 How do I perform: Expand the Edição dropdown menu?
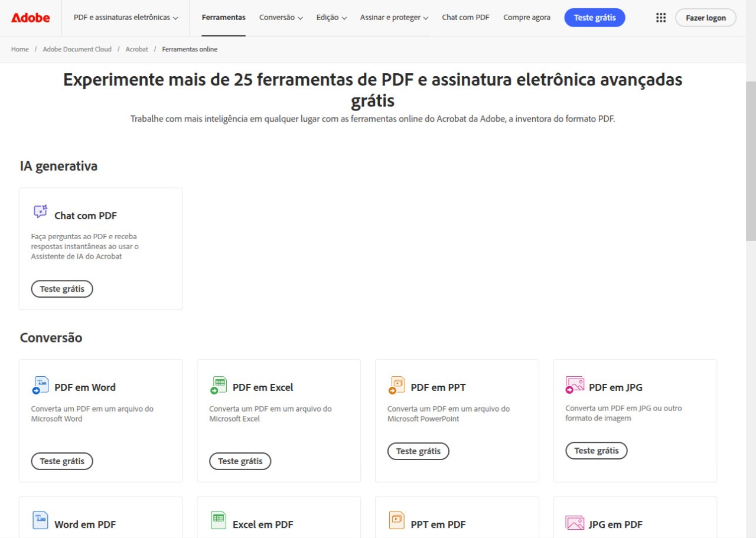click(331, 18)
